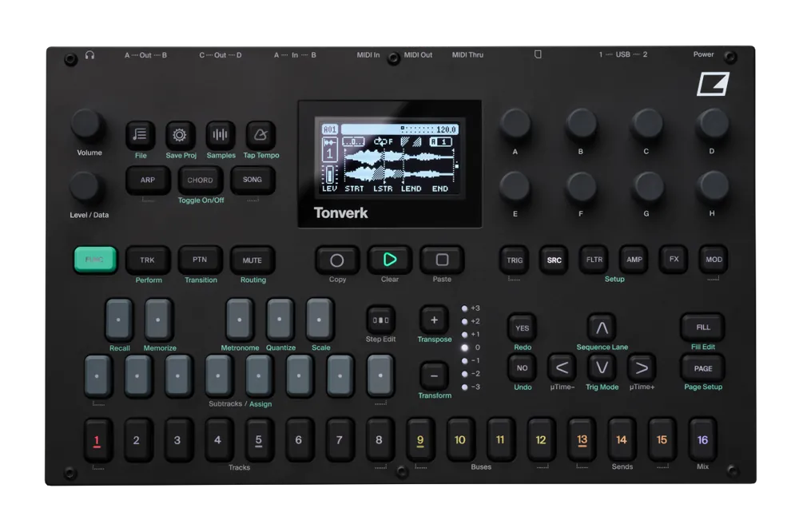Select track key 5
799x532 pixels.
258,440
